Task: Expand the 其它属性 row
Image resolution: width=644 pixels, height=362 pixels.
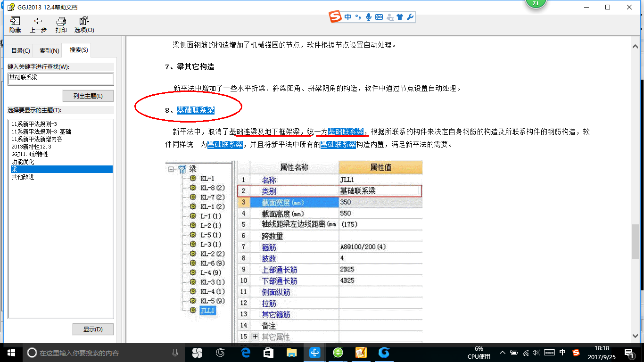Action: (256, 337)
